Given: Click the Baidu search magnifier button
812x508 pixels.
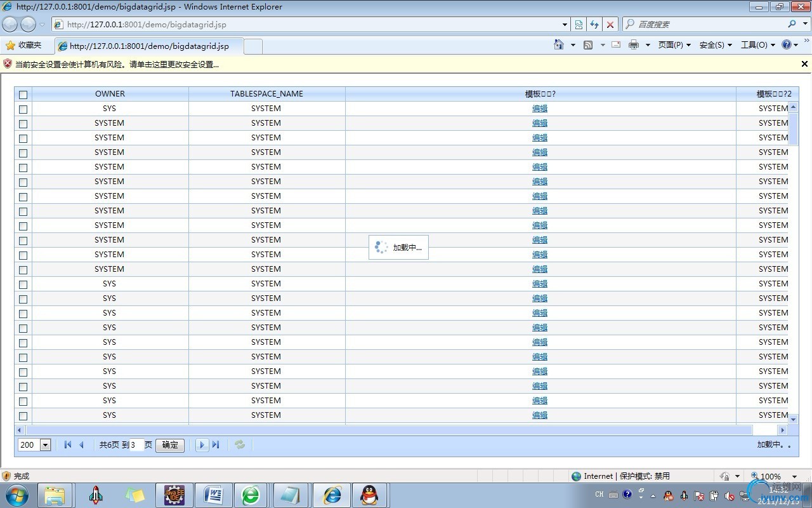Looking at the screenshot, I should (x=792, y=24).
